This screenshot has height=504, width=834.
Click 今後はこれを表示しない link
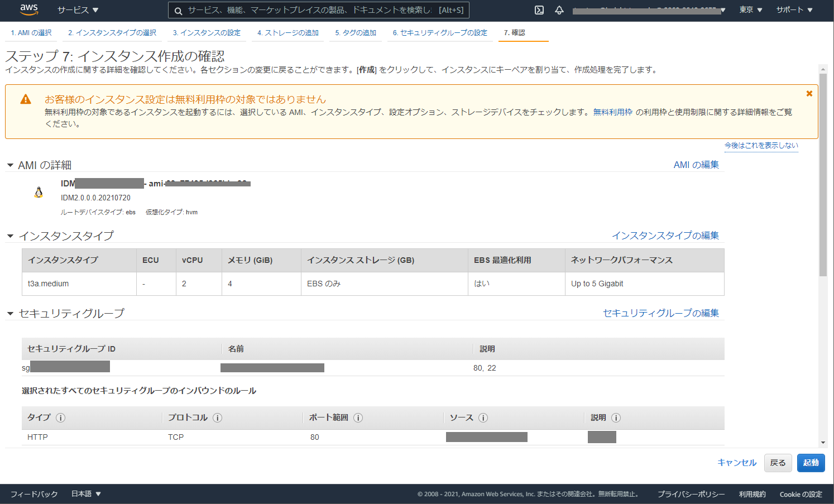point(761,145)
